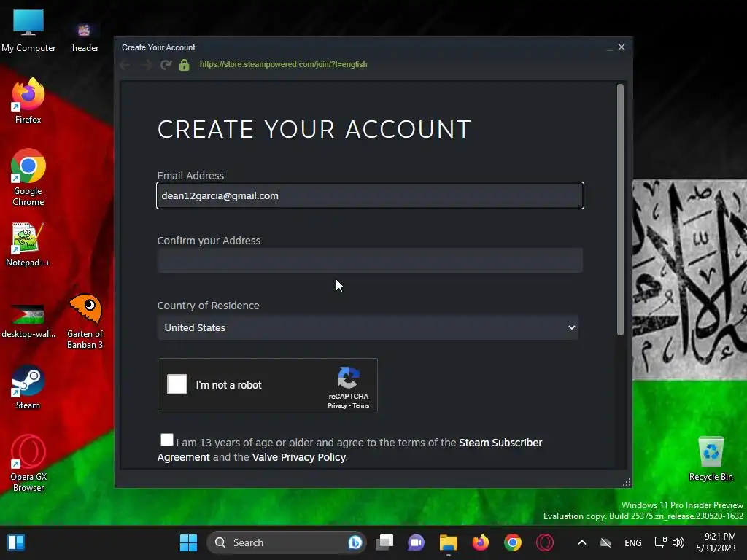Reload the Steam join page
The width and height of the screenshot is (747, 560).
tap(166, 65)
